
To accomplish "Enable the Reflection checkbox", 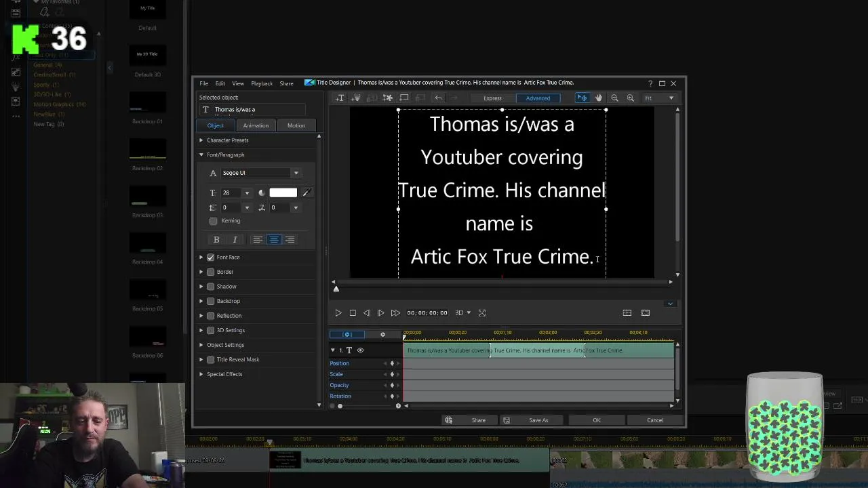I will pos(211,316).
